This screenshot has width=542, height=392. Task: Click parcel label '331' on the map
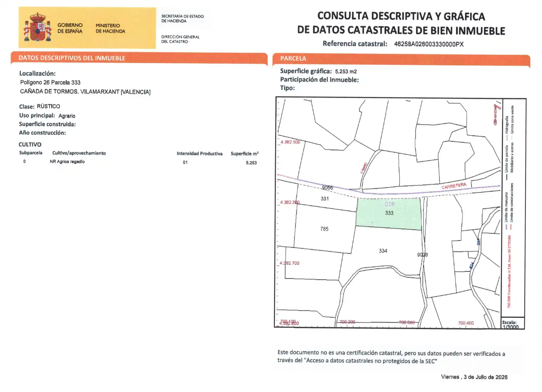point(325,199)
